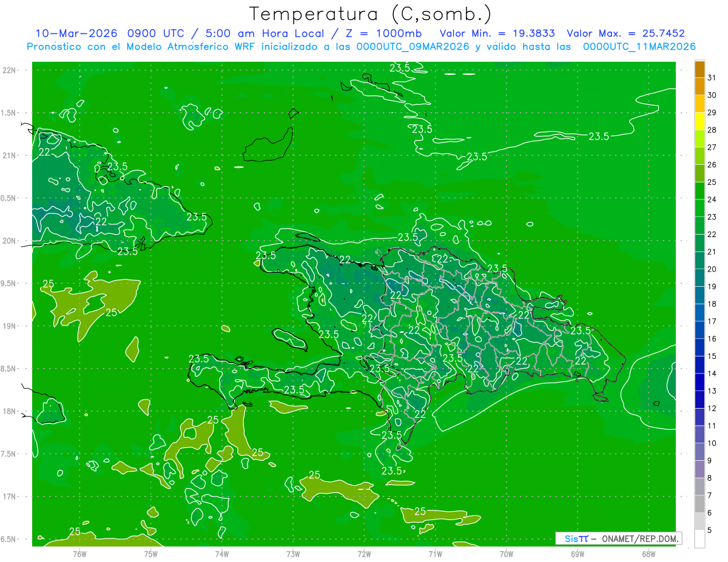Click the '13' value on color legend
Screen dimensions: 728x562
click(712, 391)
